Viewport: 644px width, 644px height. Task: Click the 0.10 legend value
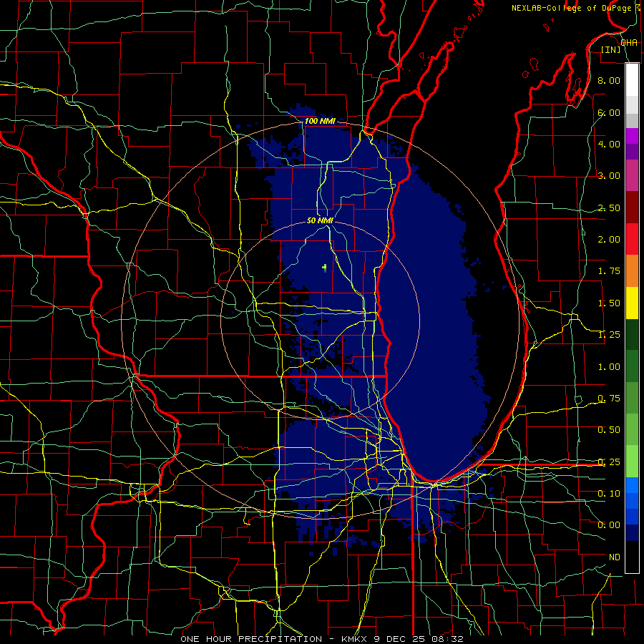coord(609,494)
